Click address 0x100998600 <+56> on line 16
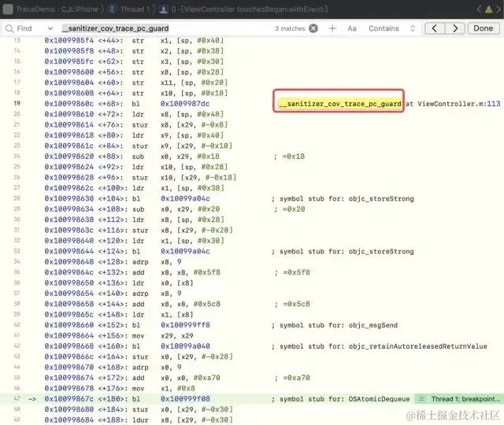The height and width of the screenshot is (425, 504). pyautogui.click(x=83, y=72)
